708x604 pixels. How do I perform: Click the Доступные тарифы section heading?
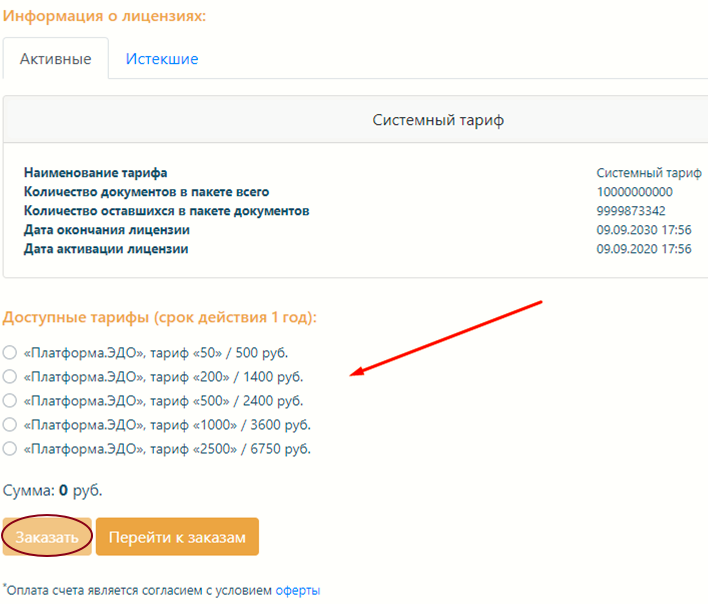click(160, 318)
